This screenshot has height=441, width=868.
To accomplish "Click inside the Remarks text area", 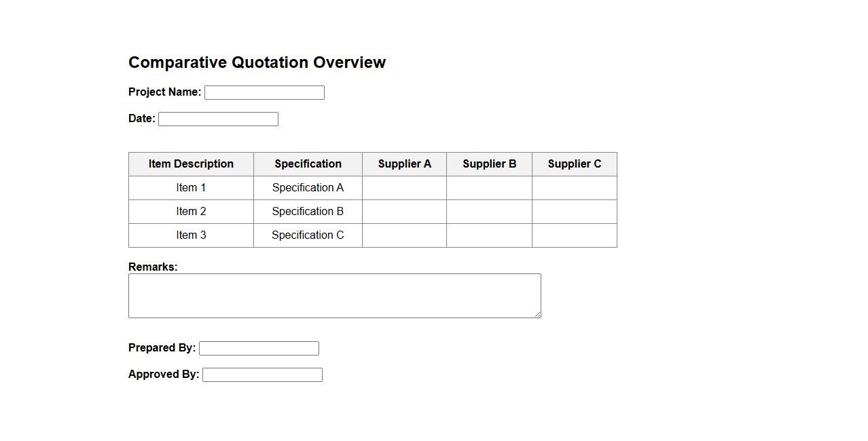I will pyautogui.click(x=334, y=296).
